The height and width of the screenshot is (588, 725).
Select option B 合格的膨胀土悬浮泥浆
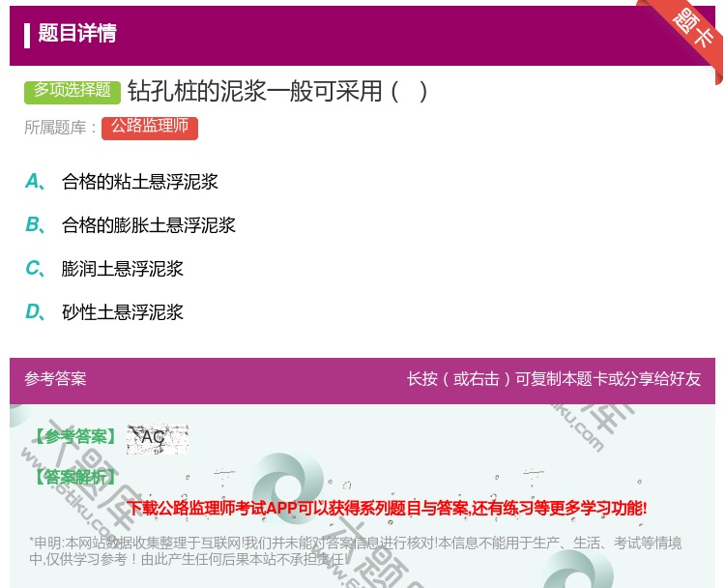coord(149,225)
